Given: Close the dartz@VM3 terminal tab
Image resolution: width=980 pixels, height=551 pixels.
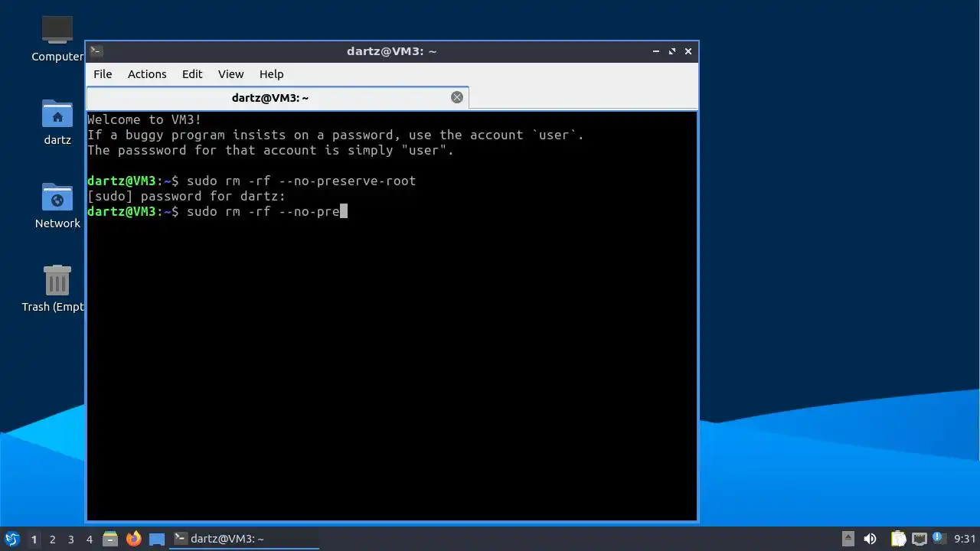Looking at the screenshot, I should point(457,97).
